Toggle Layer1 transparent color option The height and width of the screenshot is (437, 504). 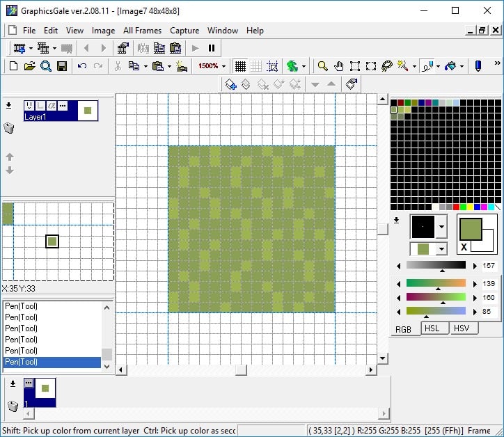click(x=40, y=105)
